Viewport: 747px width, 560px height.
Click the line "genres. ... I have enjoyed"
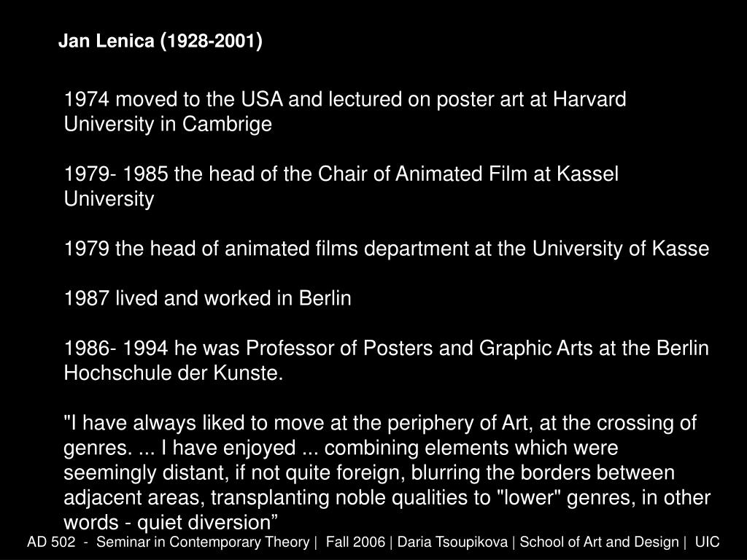click(341, 448)
